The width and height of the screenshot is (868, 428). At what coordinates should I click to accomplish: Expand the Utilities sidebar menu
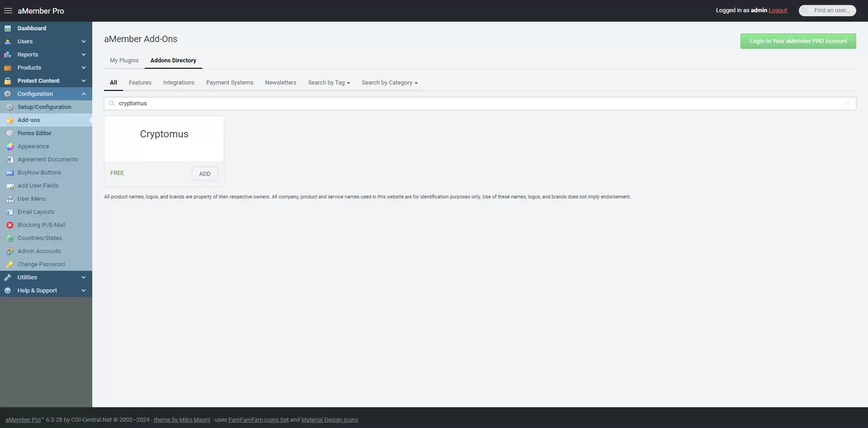(83, 277)
